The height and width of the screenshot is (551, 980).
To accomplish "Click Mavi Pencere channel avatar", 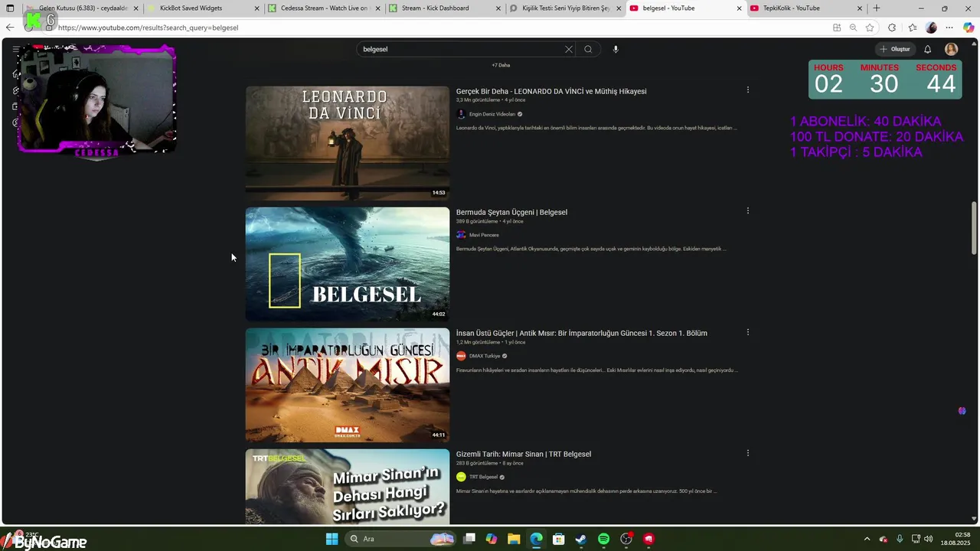I will pyautogui.click(x=461, y=235).
